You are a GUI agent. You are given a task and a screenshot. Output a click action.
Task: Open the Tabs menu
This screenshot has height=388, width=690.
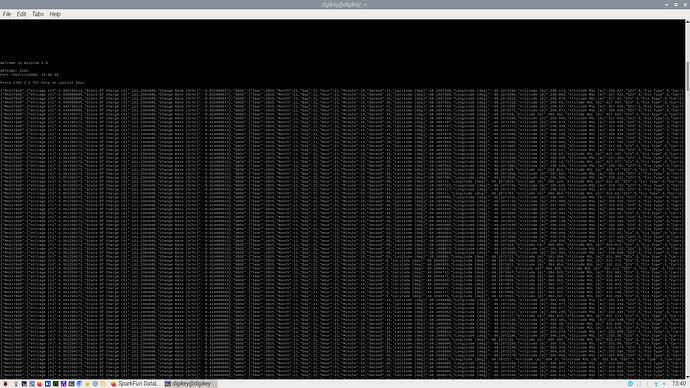pos(38,14)
